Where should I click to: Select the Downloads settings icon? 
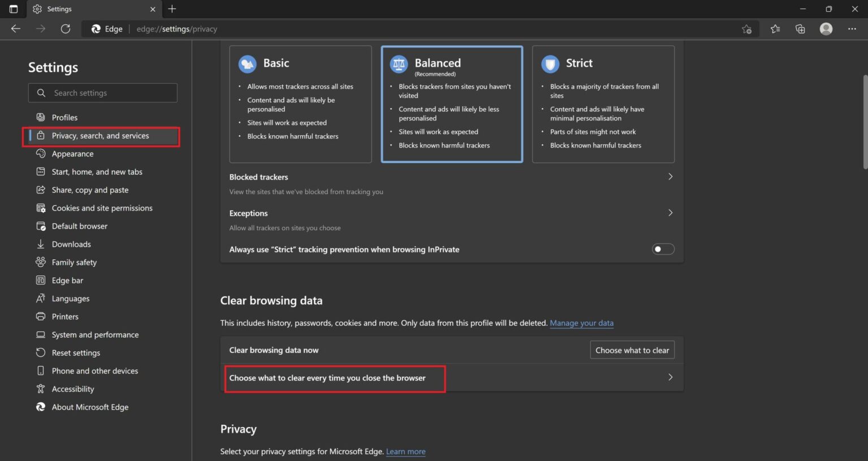(41, 244)
